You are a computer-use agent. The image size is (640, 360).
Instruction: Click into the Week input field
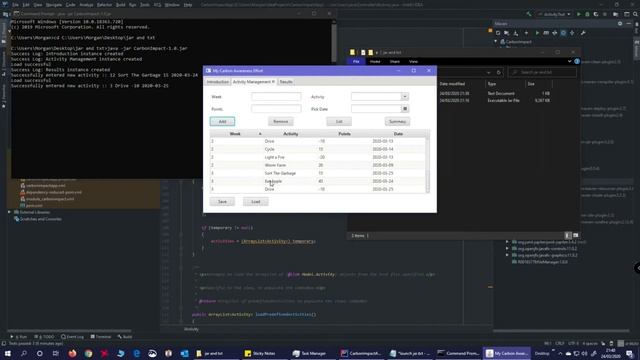click(276, 97)
